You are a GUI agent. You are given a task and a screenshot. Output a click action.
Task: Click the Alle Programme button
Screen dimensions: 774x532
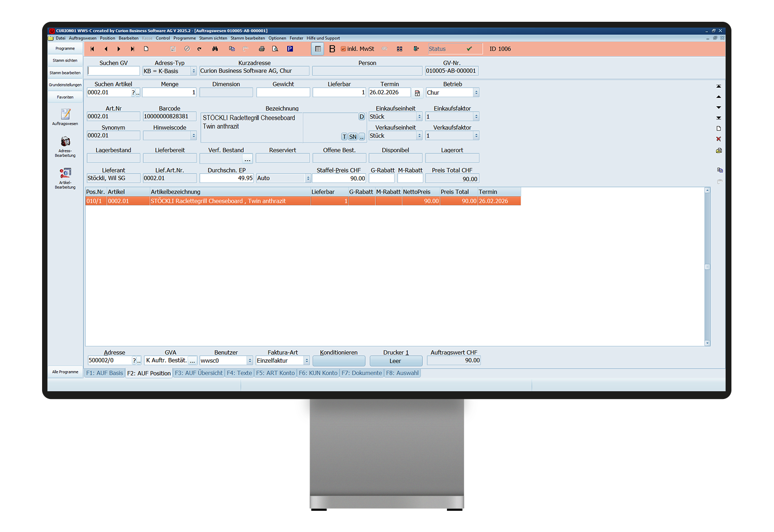65,372
